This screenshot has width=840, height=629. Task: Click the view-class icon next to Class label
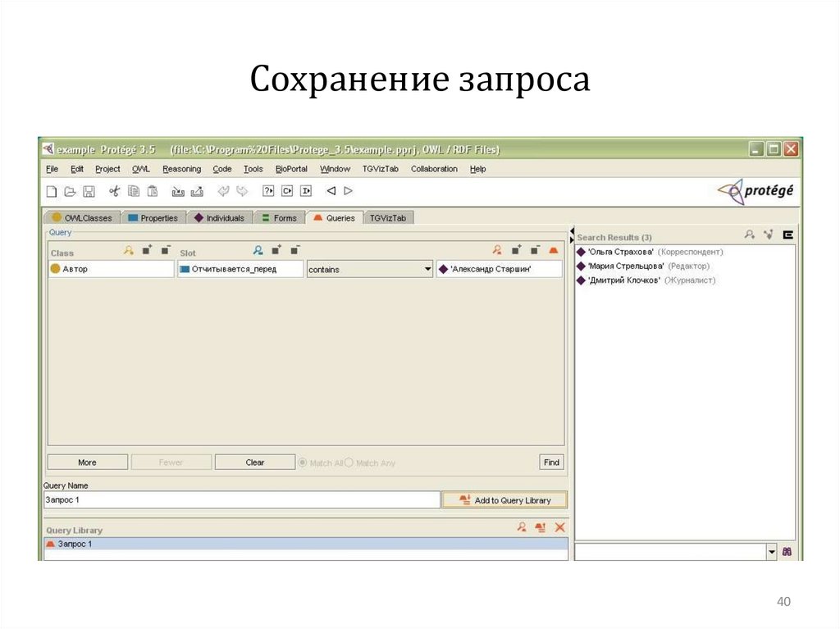click(129, 251)
